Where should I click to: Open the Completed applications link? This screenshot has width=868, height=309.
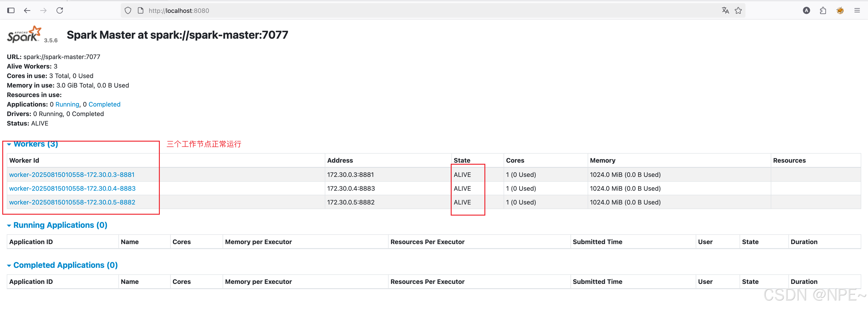coord(104,104)
